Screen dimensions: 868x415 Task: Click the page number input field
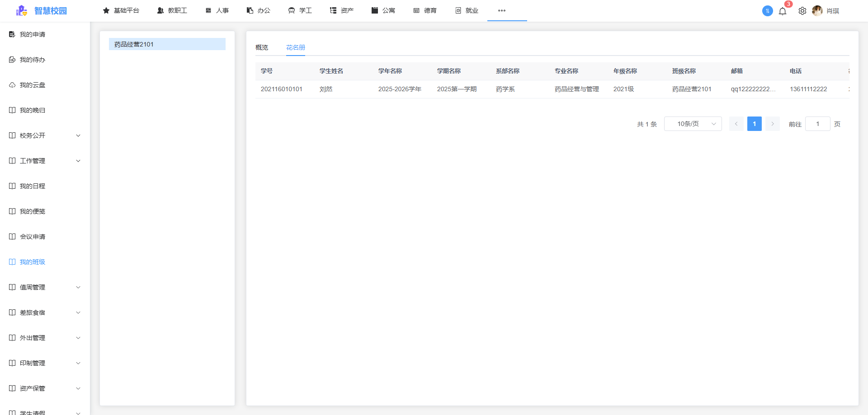[x=818, y=123]
